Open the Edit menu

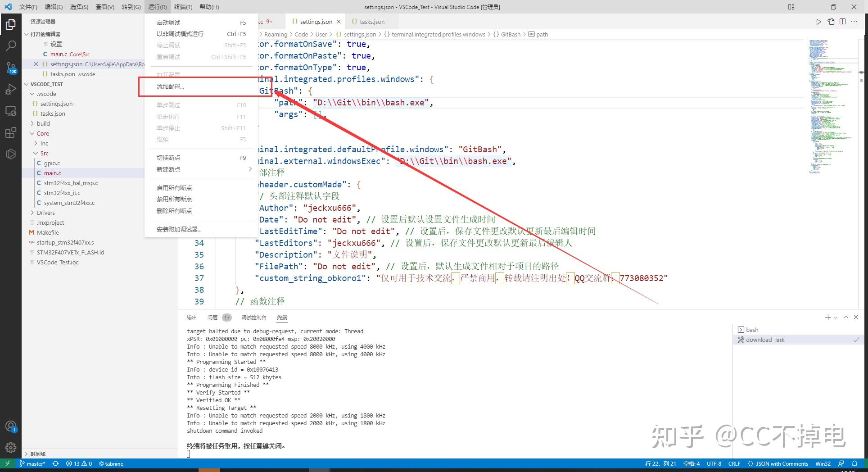coord(54,7)
